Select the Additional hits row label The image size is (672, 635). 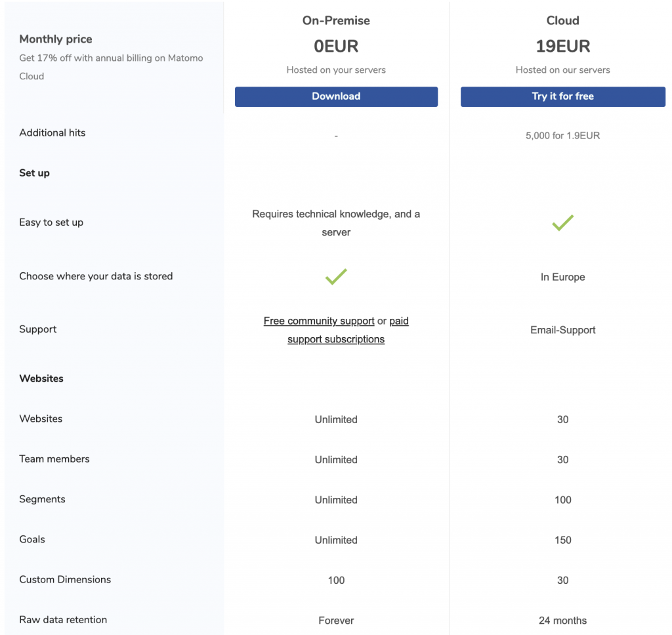pyautogui.click(x=52, y=133)
